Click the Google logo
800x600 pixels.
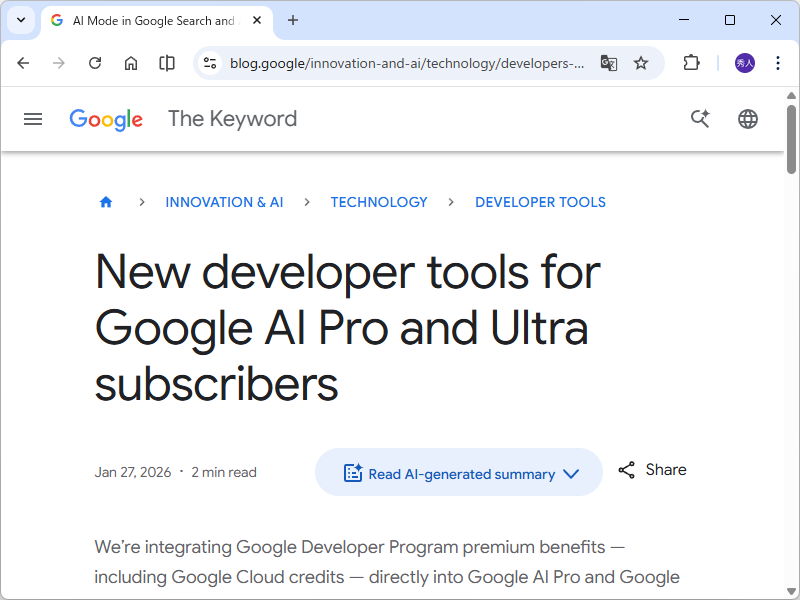tap(106, 120)
